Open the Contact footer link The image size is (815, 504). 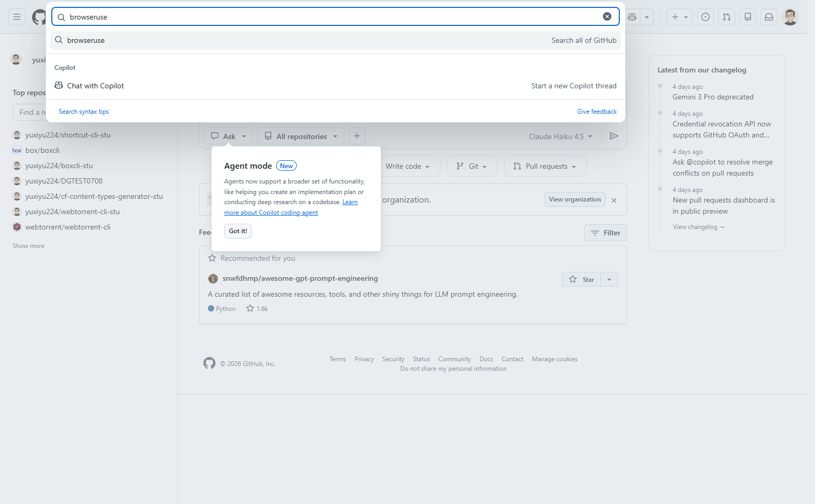click(x=512, y=359)
